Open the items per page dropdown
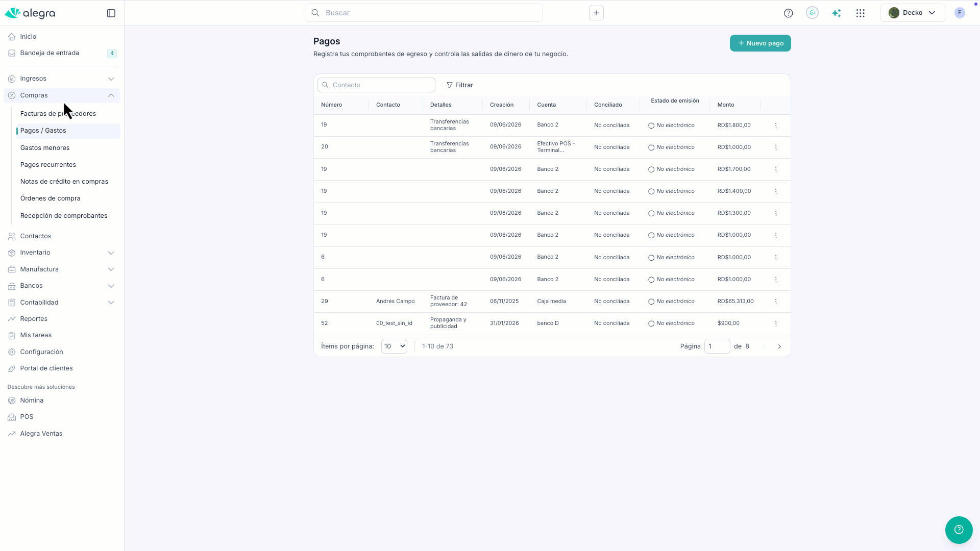 tap(394, 346)
